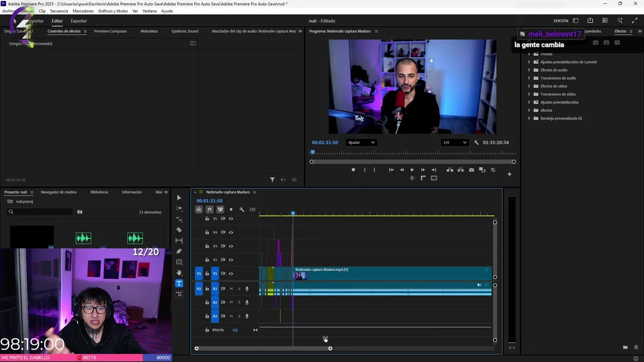Hide track V5 output eye
This screenshot has height=362, width=644.
(x=231, y=219)
